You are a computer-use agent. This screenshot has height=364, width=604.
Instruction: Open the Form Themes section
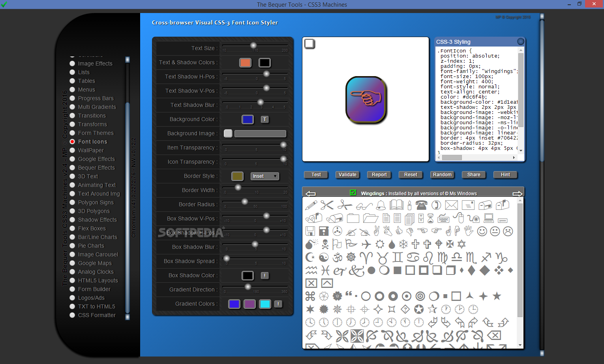pyautogui.click(x=96, y=133)
